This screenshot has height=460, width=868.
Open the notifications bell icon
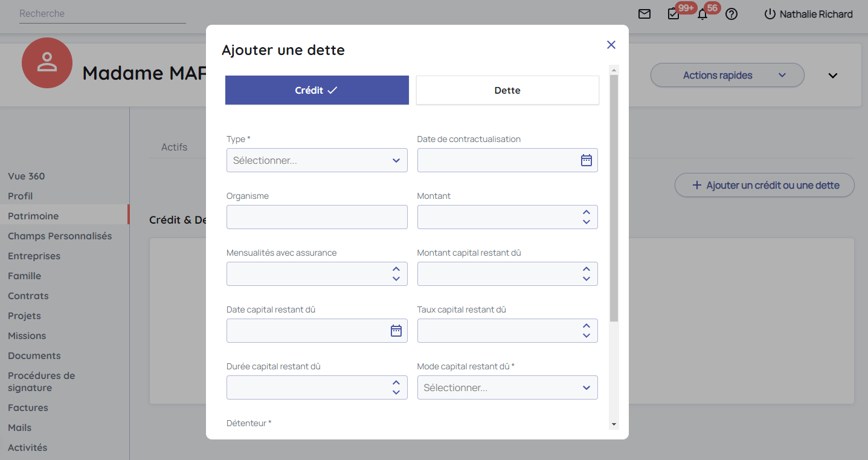[702, 15]
